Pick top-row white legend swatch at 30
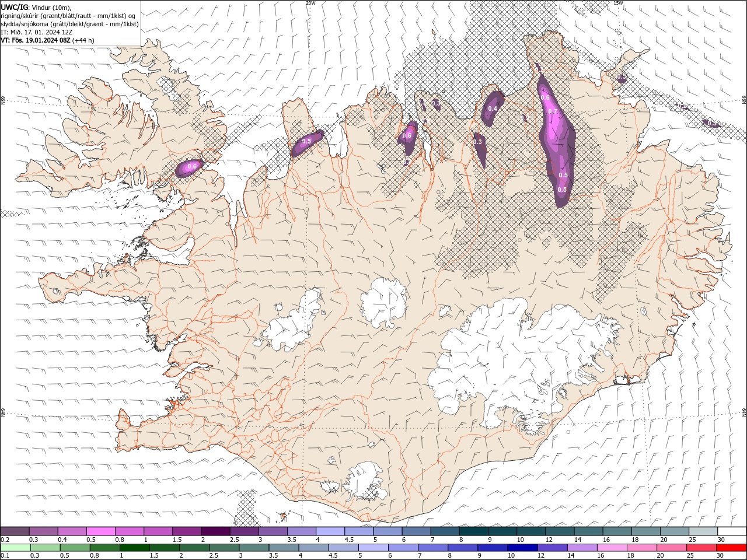The height and width of the screenshot is (560, 747). 731,531
